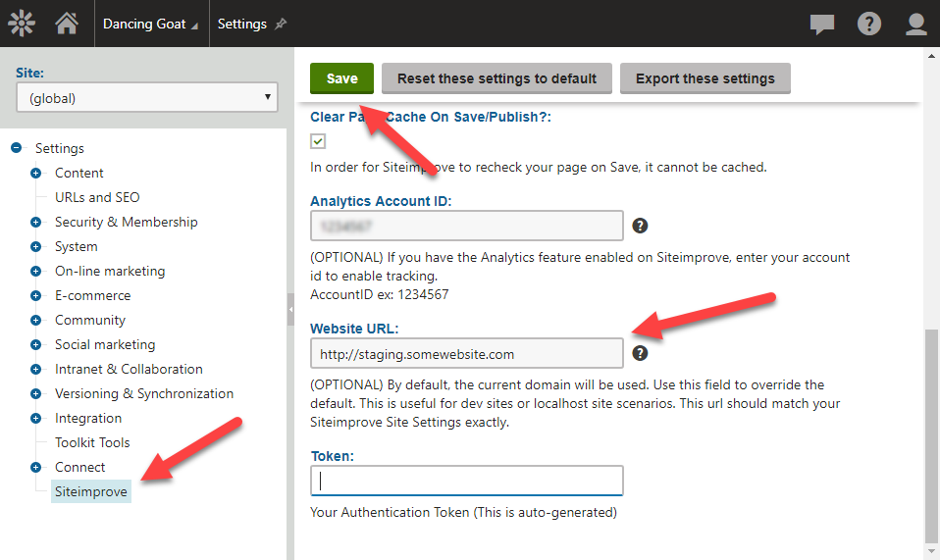Select Social marketing category
Viewport: 940px width, 560px height.
point(105,344)
